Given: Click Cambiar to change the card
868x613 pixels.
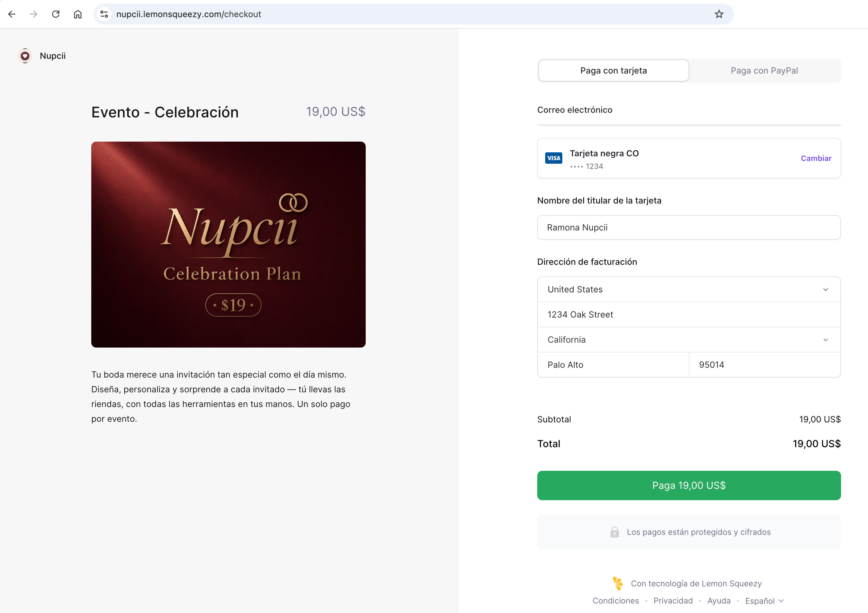Looking at the screenshot, I should (816, 158).
